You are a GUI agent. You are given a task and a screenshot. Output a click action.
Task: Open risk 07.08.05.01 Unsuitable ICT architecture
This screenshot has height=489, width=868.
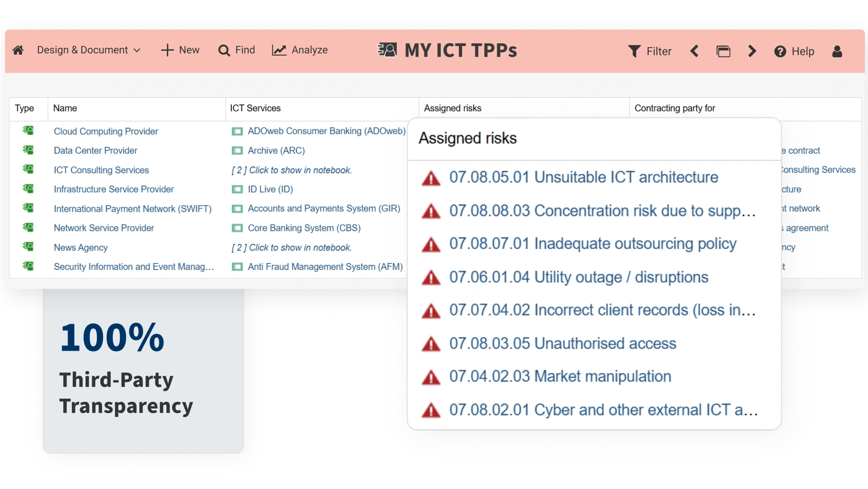582,177
